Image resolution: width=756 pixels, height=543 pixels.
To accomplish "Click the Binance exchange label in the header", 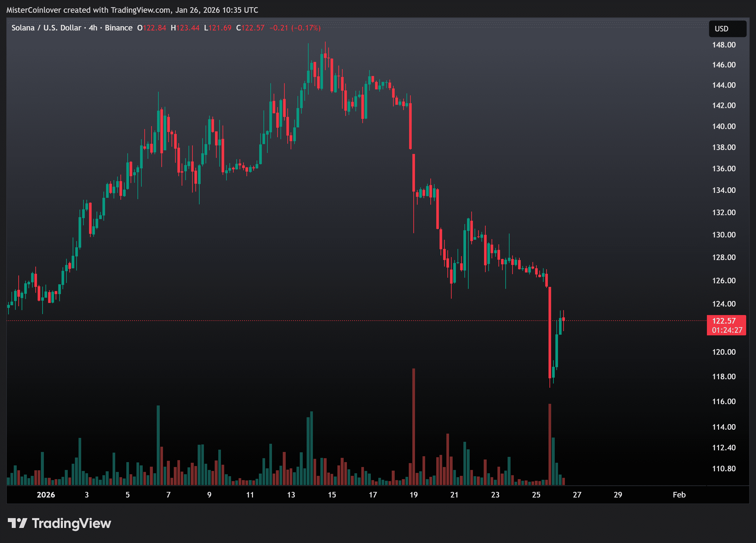I will point(119,28).
